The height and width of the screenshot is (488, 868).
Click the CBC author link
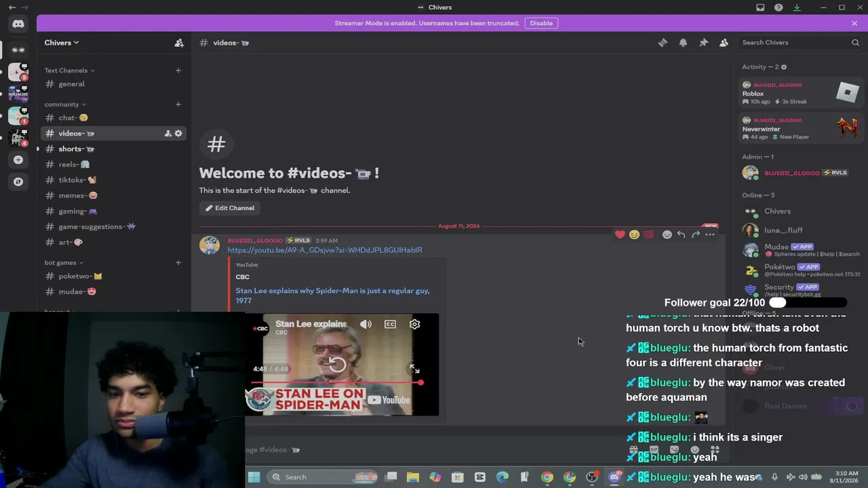coord(243,277)
